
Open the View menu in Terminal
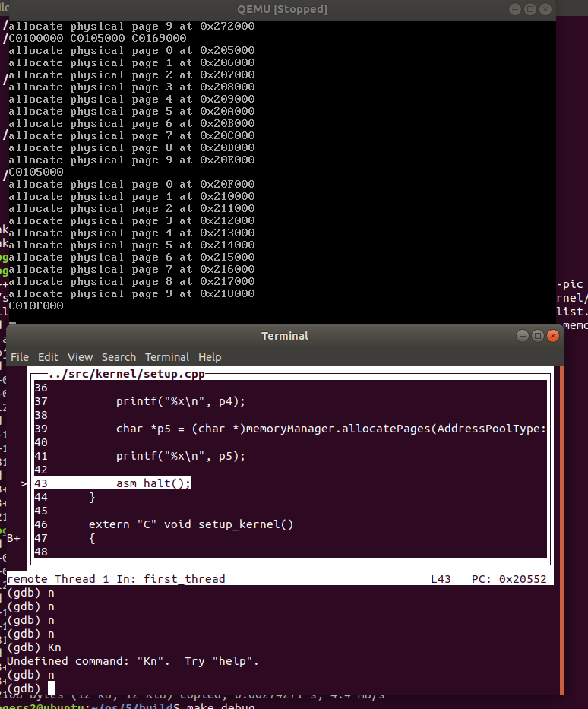click(80, 357)
